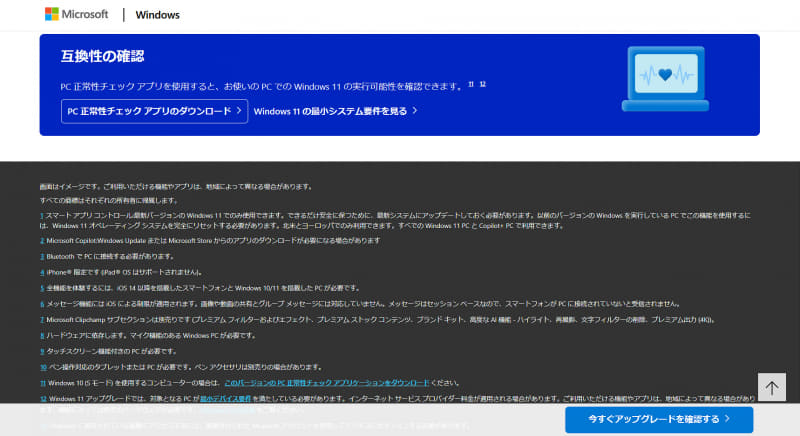Click footnote number 5 marker
The width and height of the screenshot is (800, 436).
(42, 288)
